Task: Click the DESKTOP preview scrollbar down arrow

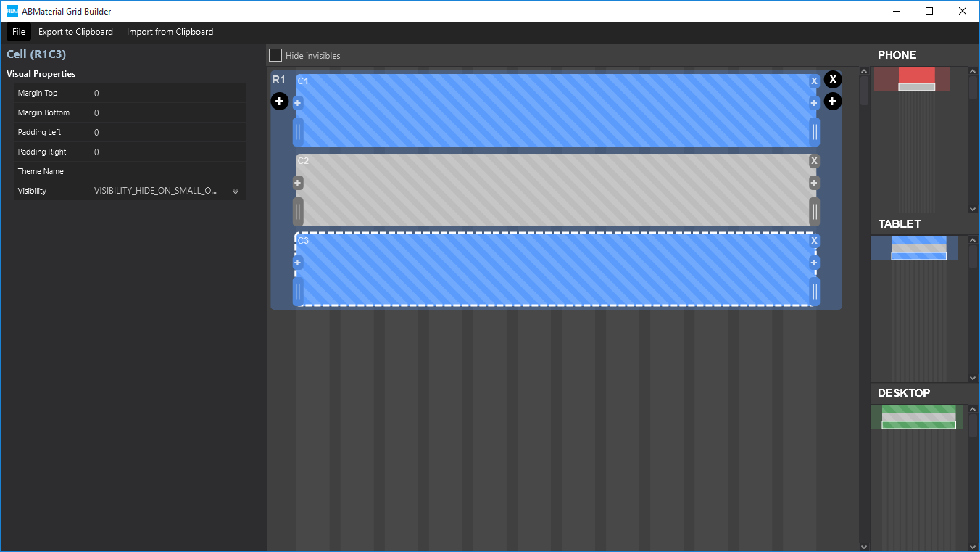Action: click(x=973, y=547)
